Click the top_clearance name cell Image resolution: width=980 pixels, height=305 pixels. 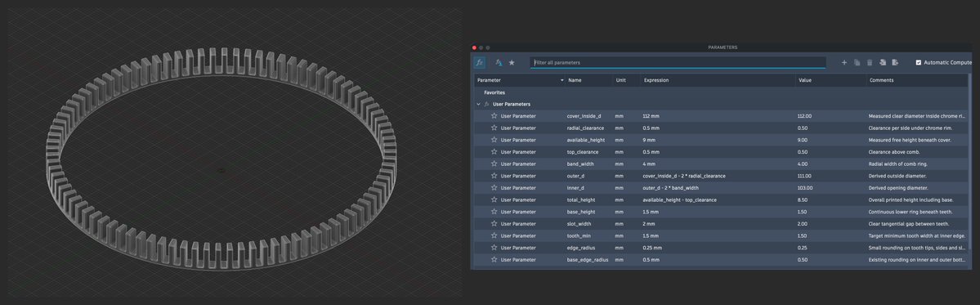(583, 152)
